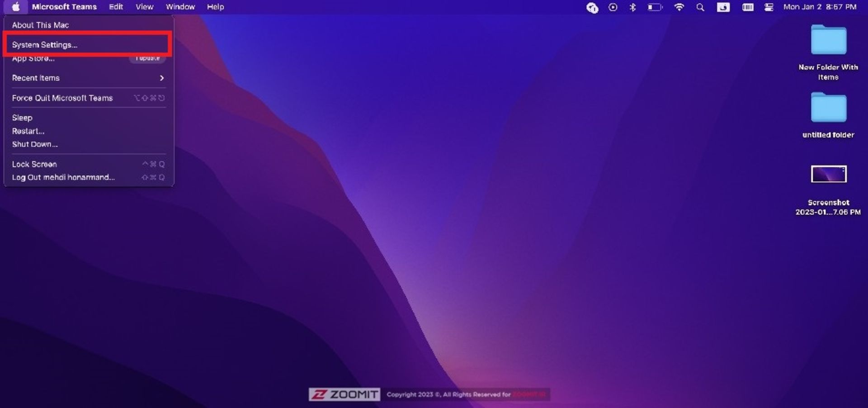Choose Restart from the menu
Viewport: 868px width, 408px height.
pos(88,131)
